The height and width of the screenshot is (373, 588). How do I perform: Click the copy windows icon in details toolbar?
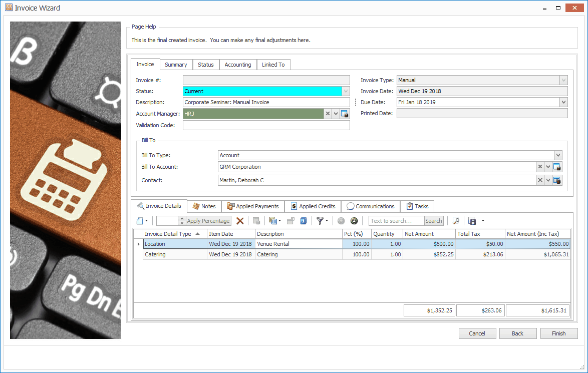pyautogui.click(x=272, y=221)
